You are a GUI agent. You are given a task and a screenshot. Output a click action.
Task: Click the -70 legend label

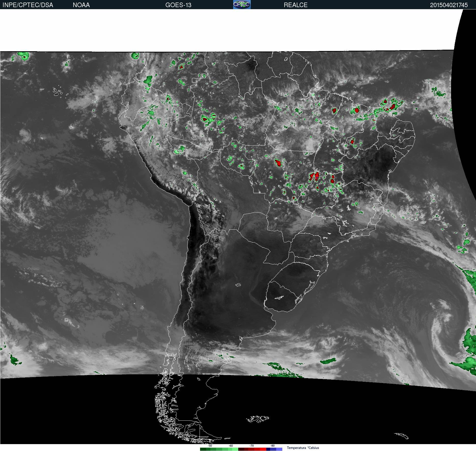click(x=251, y=446)
